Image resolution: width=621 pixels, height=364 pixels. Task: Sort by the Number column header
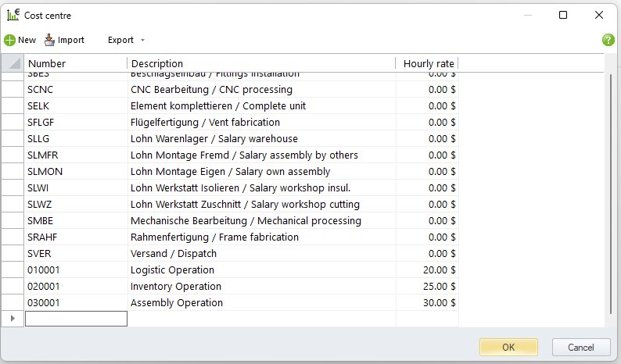[x=75, y=63]
